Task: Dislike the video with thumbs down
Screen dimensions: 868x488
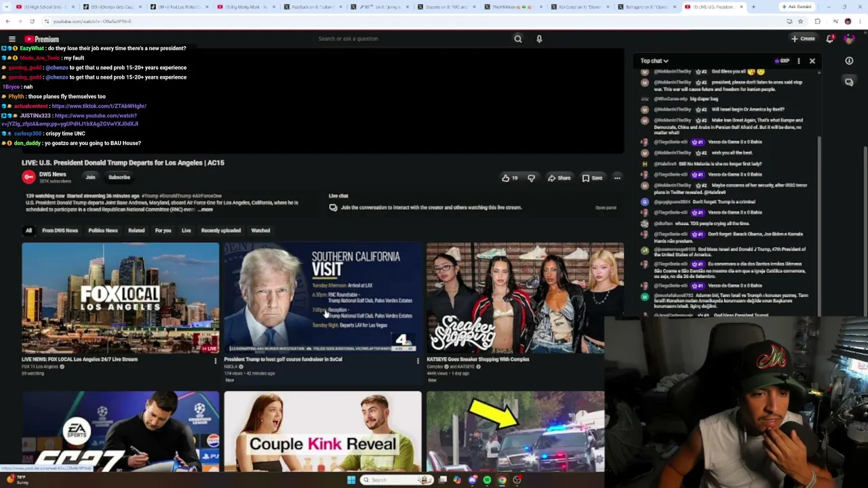Action: pyautogui.click(x=532, y=178)
